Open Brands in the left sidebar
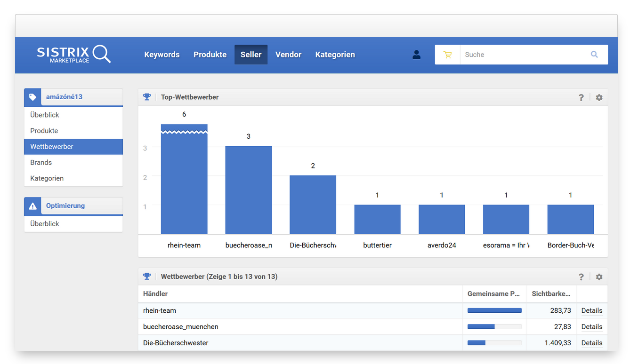Screen dimensions: 630x364 (x=41, y=162)
